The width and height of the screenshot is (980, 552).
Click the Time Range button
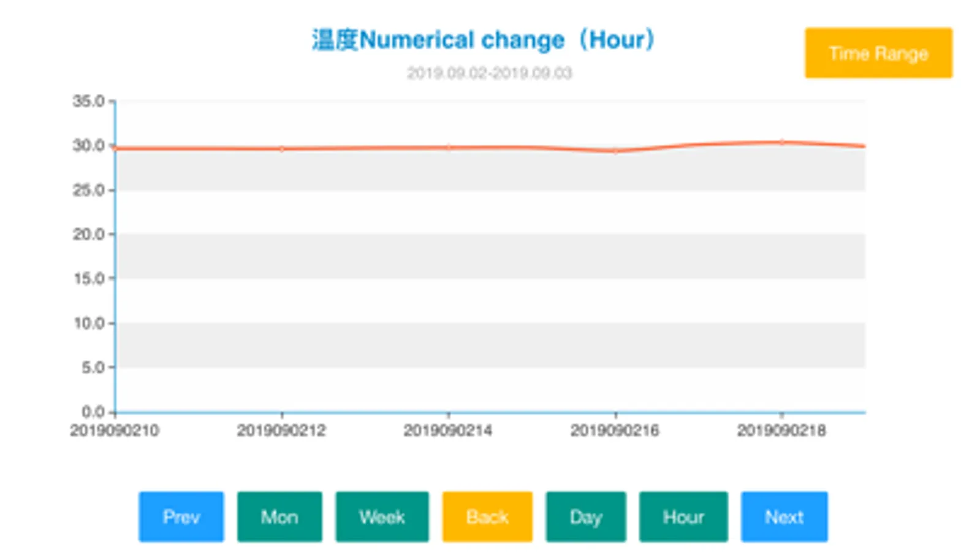click(x=878, y=53)
